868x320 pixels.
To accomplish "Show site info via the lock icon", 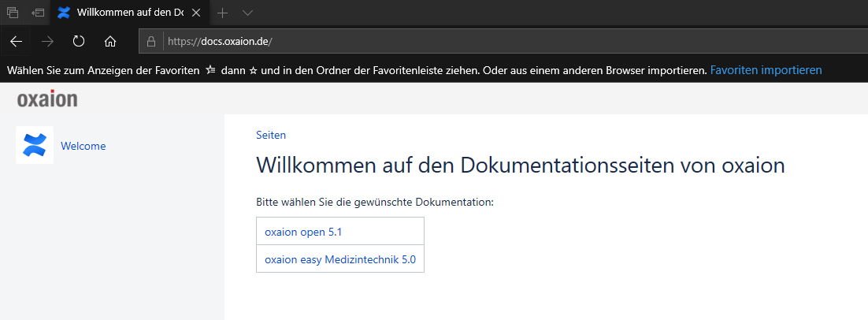I will [152, 41].
